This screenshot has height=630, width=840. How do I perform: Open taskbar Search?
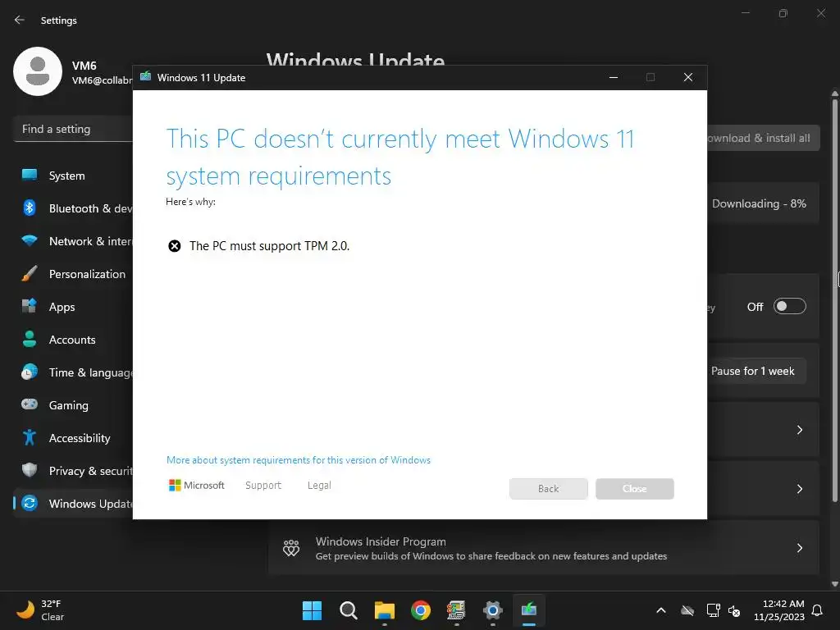348,610
